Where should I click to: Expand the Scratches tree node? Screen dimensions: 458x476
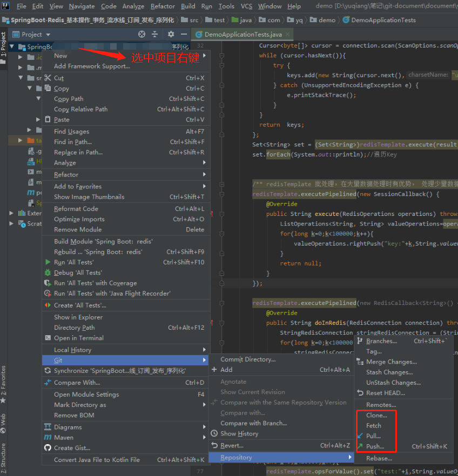coord(11,223)
